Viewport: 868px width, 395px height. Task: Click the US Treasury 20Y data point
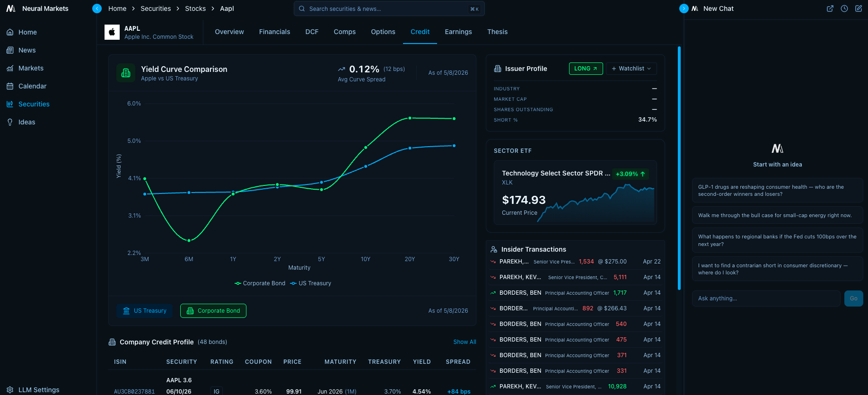tap(410, 148)
